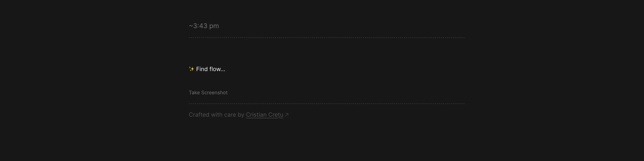The height and width of the screenshot is (161, 644).
Task: Open the Cristian Crețu author link
Action: pos(264,115)
